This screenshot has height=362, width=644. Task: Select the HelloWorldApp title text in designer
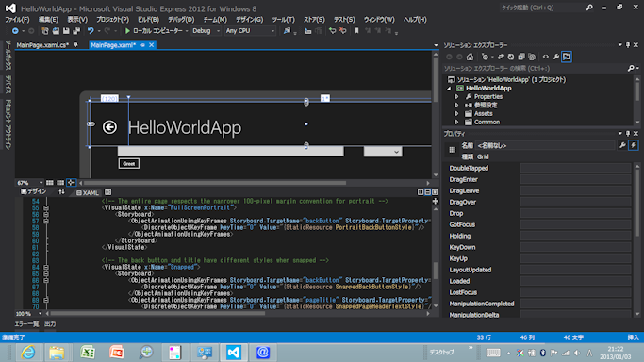coord(185,127)
